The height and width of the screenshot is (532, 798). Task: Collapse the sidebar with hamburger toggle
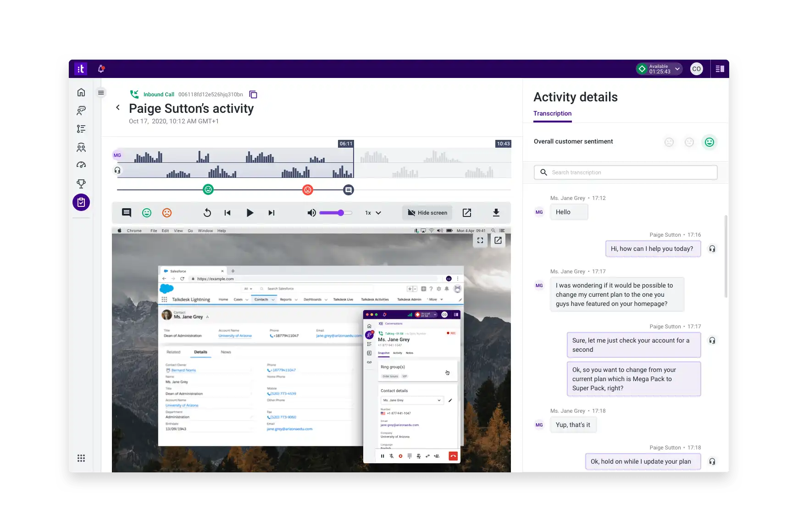[x=101, y=93]
